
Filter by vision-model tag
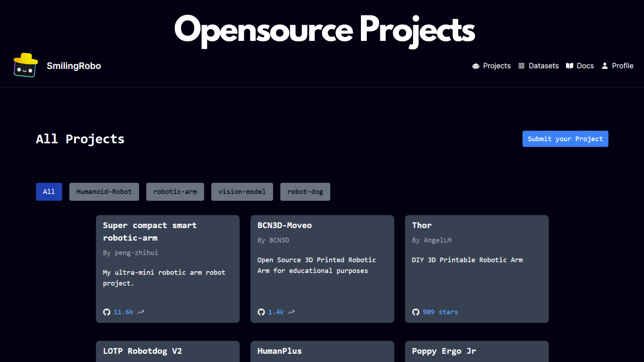coord(242,192)
